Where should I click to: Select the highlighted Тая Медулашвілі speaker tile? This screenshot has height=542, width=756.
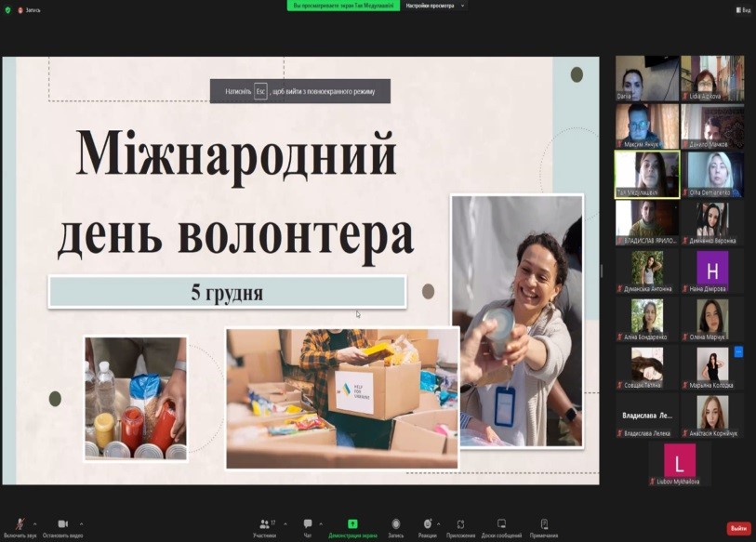[647, 174]
